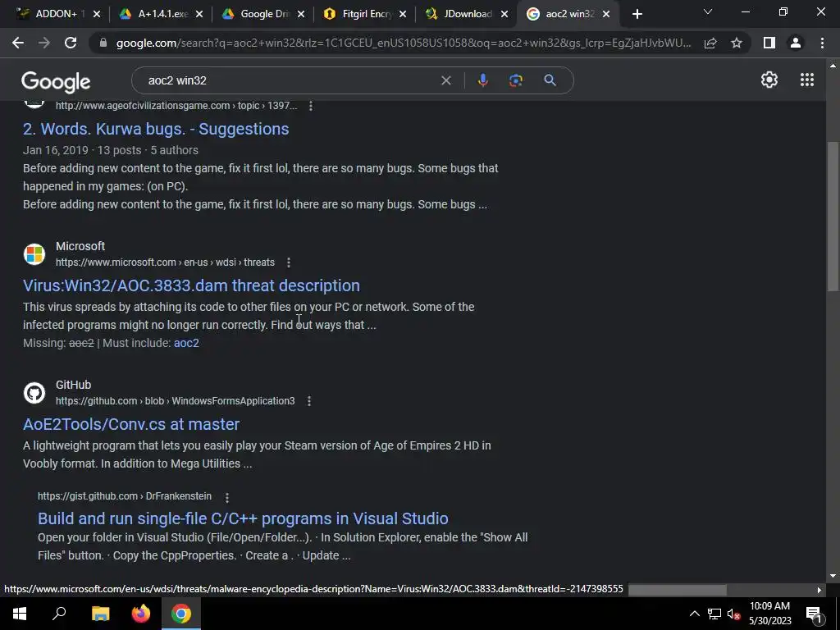840x630 pixels.
Task: Open Windows Start menu
Action: 20,614
